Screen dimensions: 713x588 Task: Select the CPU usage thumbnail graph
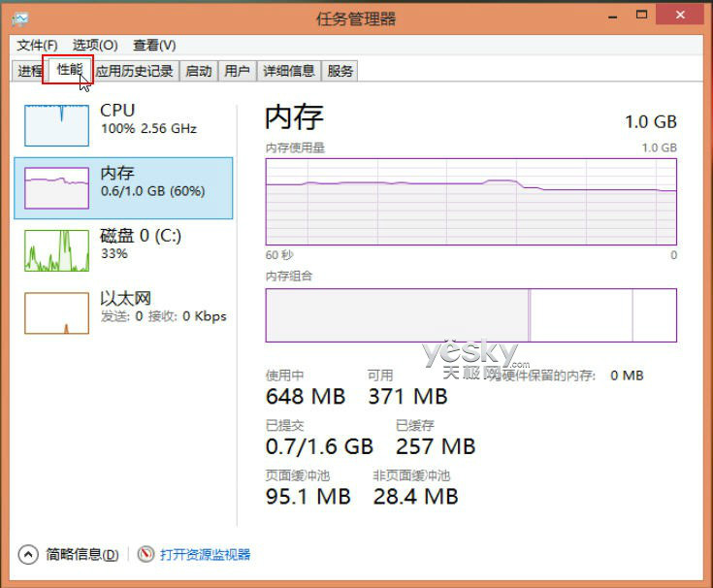click(x=56, y=125)
